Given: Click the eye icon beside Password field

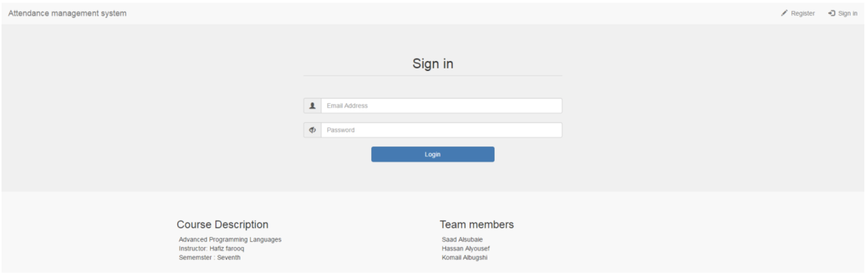Looking at the screenshot, I should pos(312,130).
